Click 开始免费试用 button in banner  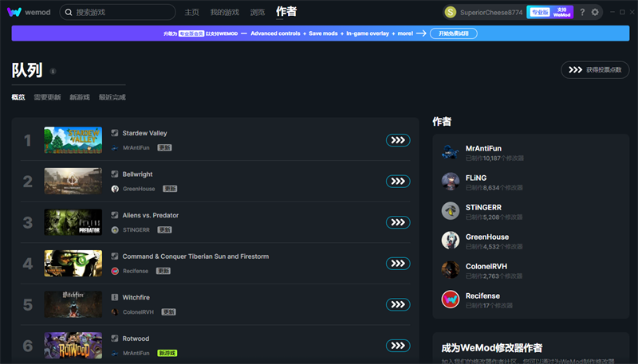click(454, 33)
